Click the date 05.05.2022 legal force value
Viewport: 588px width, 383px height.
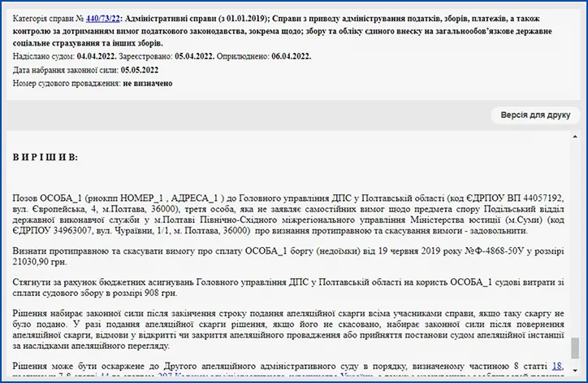[140, 70]
